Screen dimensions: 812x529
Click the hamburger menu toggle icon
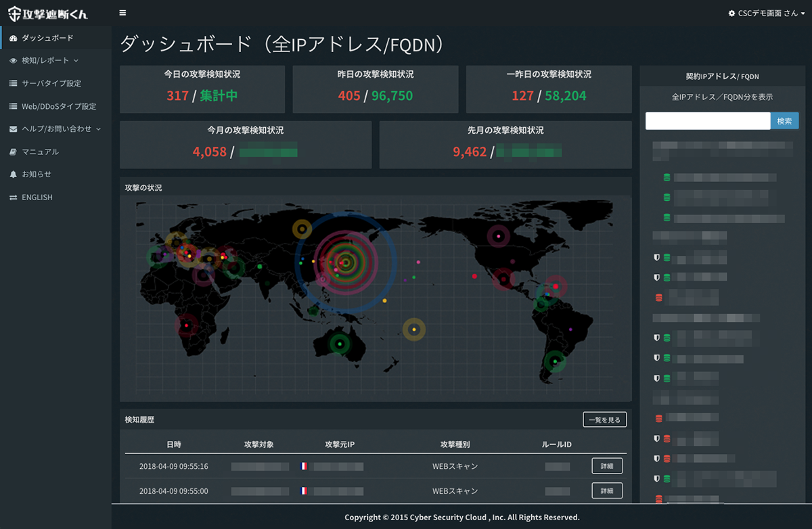(x=122, y=13)
